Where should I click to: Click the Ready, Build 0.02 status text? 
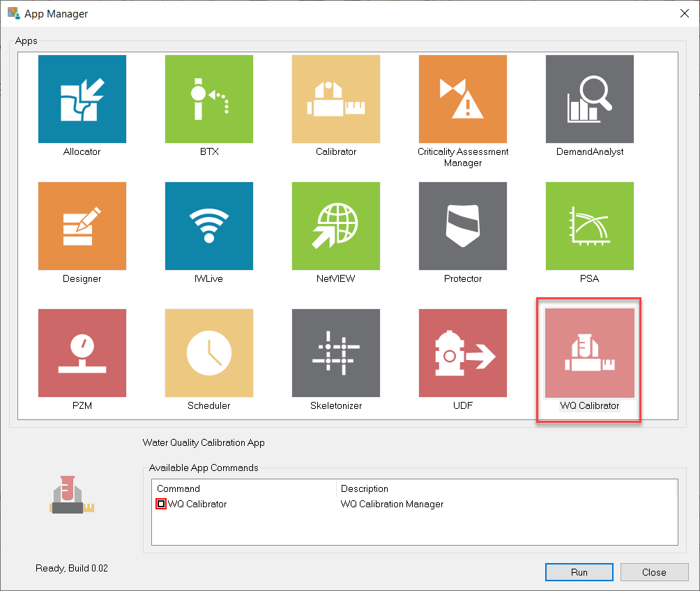(x=71, y=568)
